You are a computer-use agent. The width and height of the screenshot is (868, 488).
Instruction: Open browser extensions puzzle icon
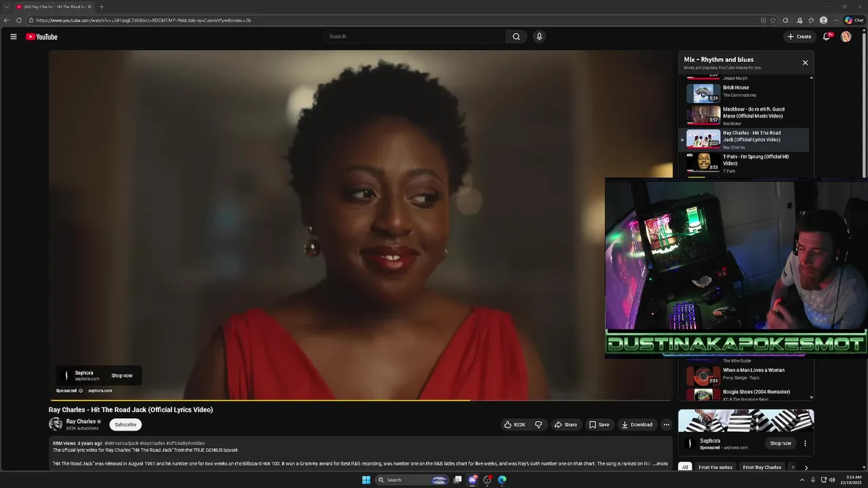click(785, 20)
